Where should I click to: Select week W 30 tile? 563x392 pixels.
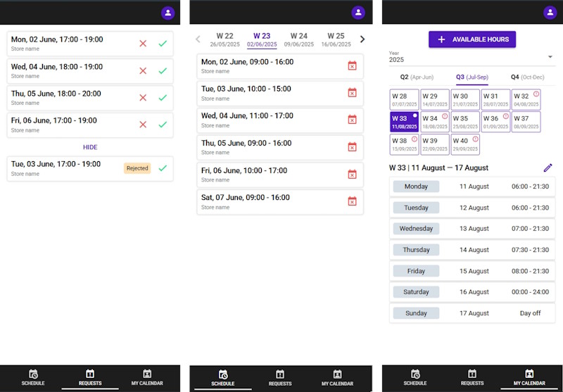pos(465,99)
